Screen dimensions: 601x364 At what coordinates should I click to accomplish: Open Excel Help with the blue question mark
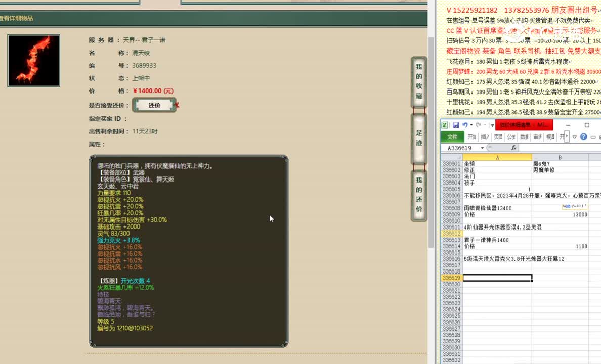coord(583,137)
